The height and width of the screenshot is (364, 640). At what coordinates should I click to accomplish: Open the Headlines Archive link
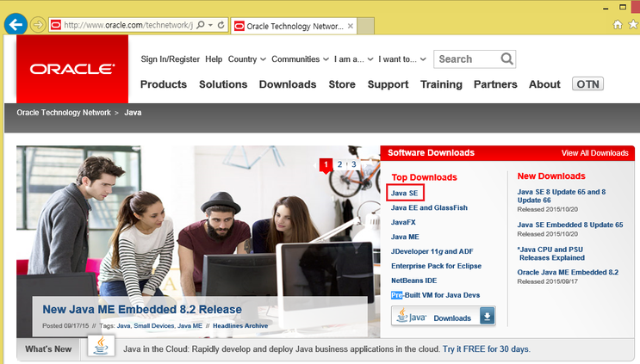tap(240, 326)
